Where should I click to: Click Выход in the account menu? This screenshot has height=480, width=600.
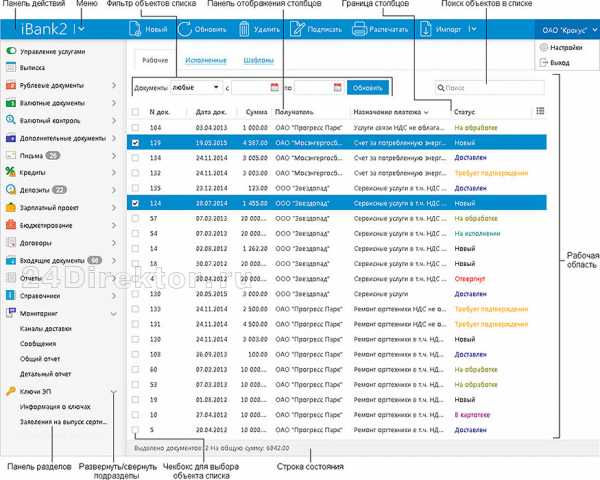[559, 62]
